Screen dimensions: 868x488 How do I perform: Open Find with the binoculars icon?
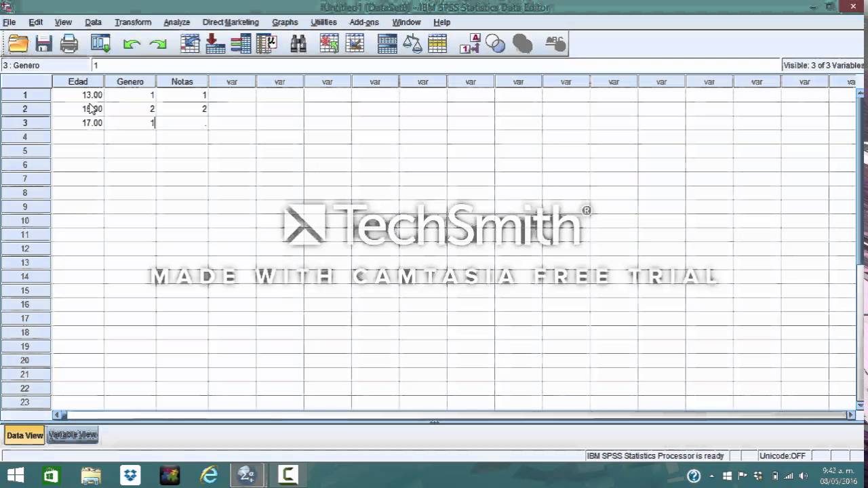298,44
